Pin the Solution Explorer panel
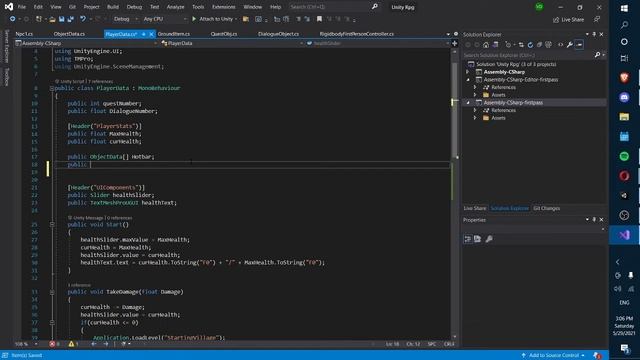Viewport: 640px width, 360px height. pyautogui.click(x=594, y=34)
